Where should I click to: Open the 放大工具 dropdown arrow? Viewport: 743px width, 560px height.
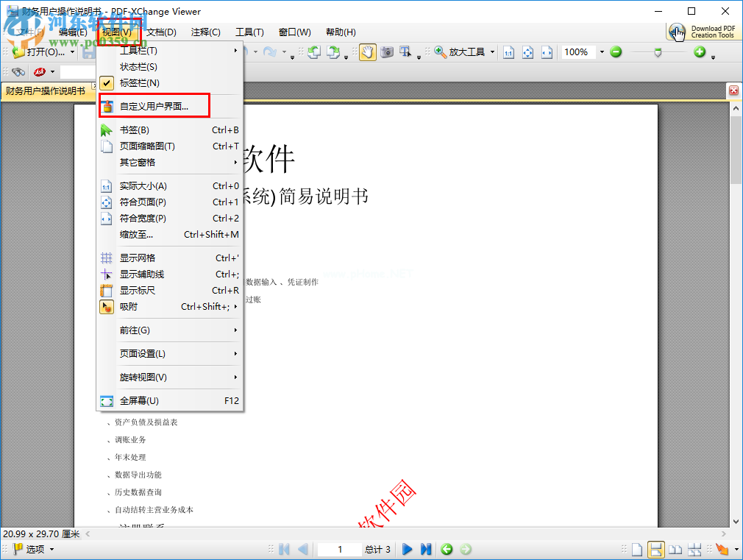tap(493, 52)
